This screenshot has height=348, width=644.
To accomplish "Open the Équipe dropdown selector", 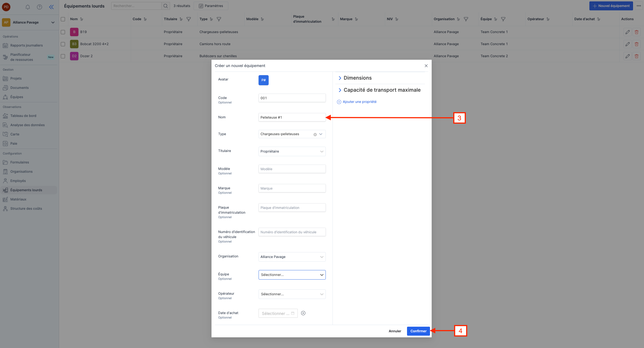I will 292,275.
